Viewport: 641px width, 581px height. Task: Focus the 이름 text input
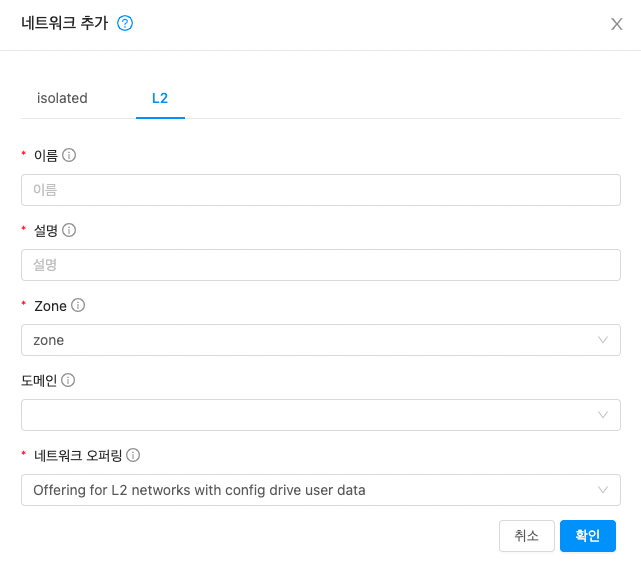tap(321, 190)
